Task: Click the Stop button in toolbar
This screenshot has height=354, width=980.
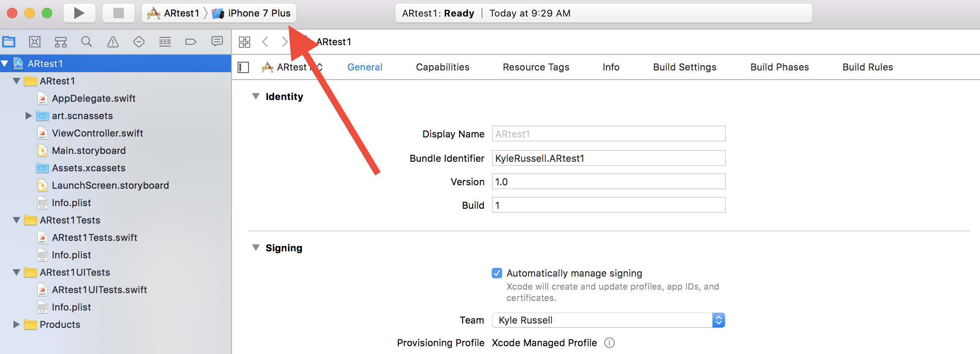Action: 118,13
